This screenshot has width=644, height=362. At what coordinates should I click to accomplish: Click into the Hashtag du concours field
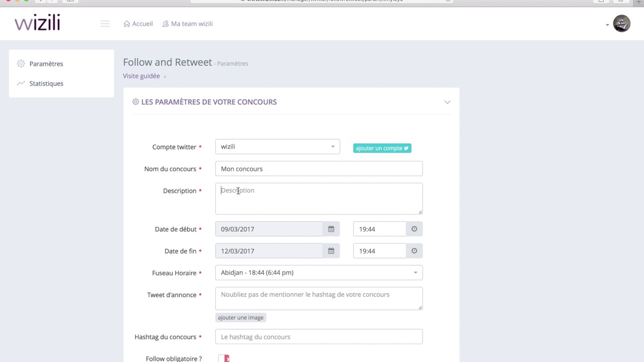[318, 337]
